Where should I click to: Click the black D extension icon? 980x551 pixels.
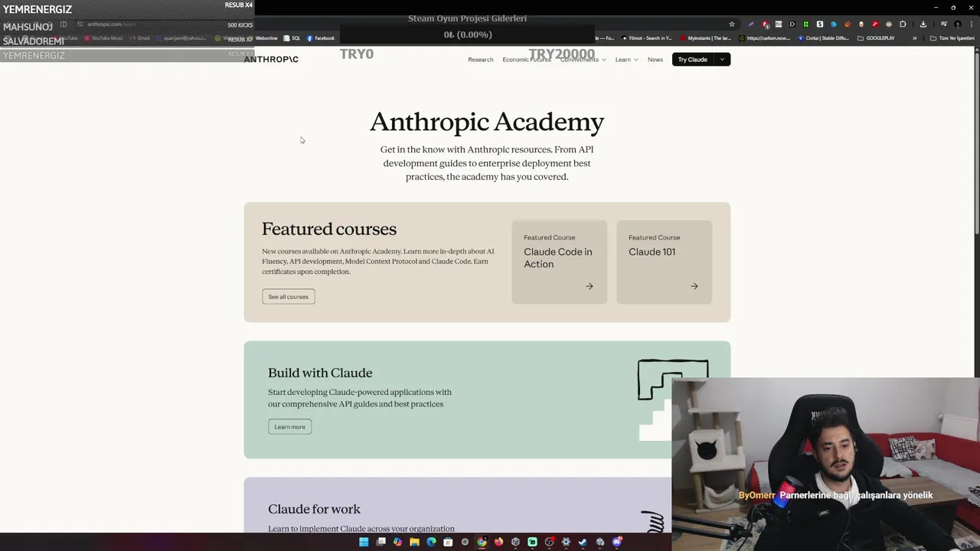point(792,24)
